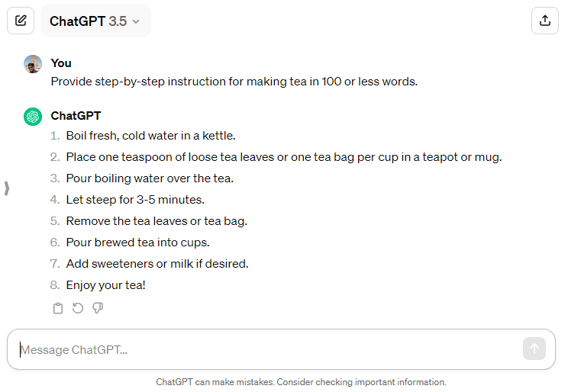Click the final "Enjoy your tea!" line
This screenshot has height=392, width=568.
(x=105, y=285)
